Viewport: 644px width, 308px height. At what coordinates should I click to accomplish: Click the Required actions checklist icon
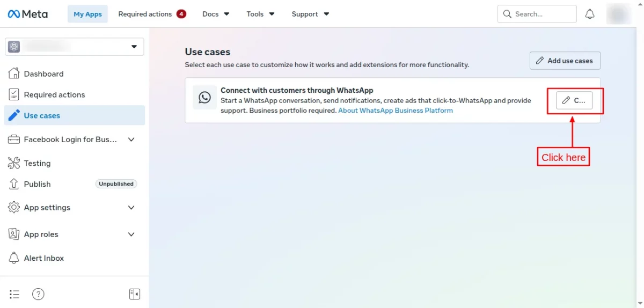(x=14, y=94)
